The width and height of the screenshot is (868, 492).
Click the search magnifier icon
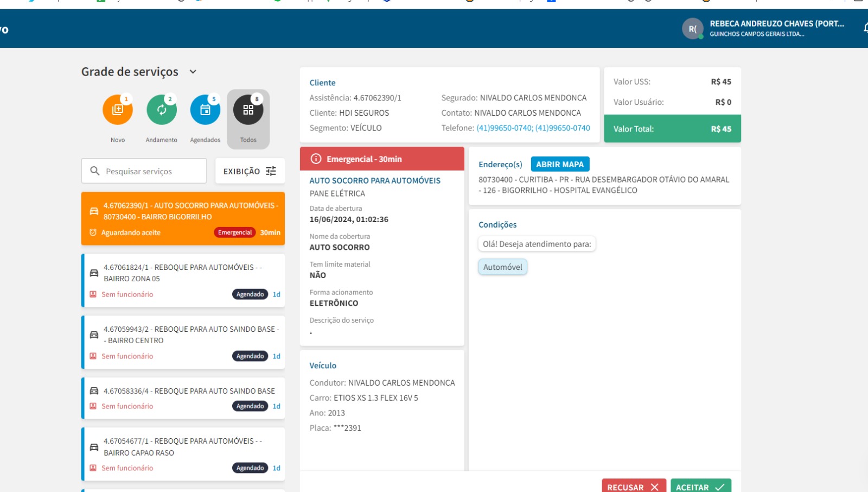(x=95, y=171)
